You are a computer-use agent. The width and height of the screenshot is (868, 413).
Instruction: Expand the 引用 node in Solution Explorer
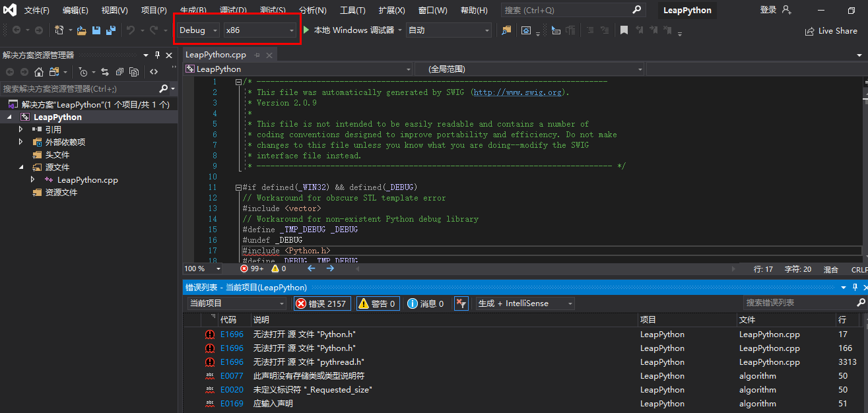pyautogui.click(x=20, y=129)
